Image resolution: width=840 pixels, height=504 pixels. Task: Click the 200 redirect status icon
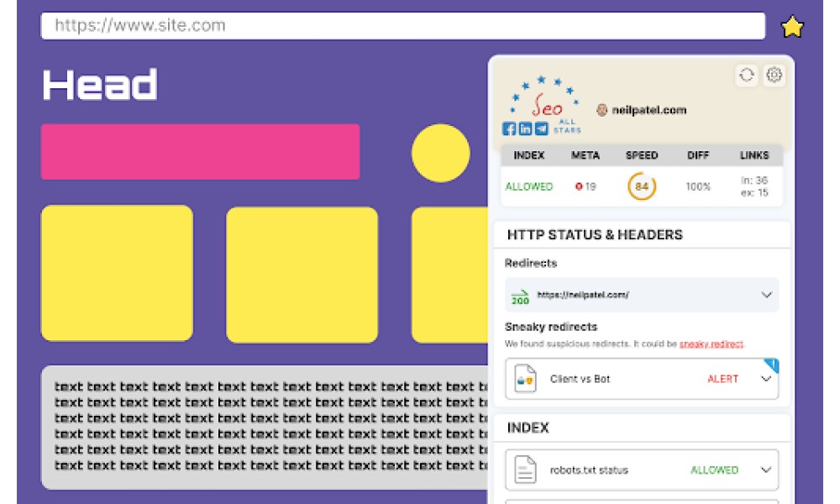point(520,297)
